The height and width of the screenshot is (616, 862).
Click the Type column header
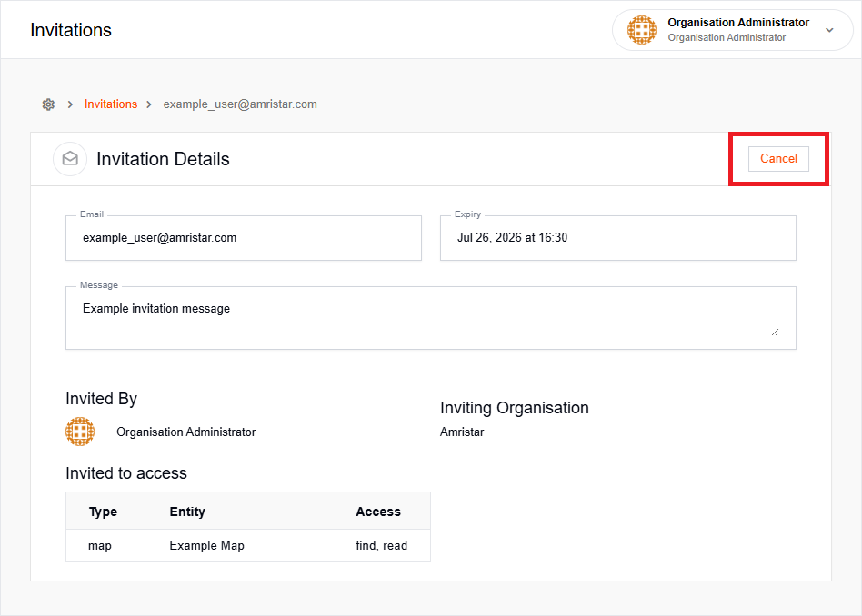click(103, 512)
